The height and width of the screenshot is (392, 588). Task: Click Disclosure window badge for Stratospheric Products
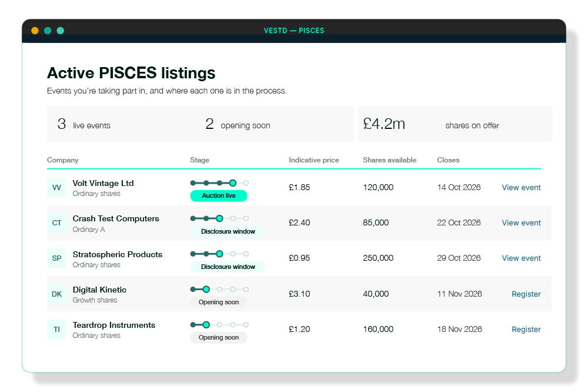[x=228, y=267]
